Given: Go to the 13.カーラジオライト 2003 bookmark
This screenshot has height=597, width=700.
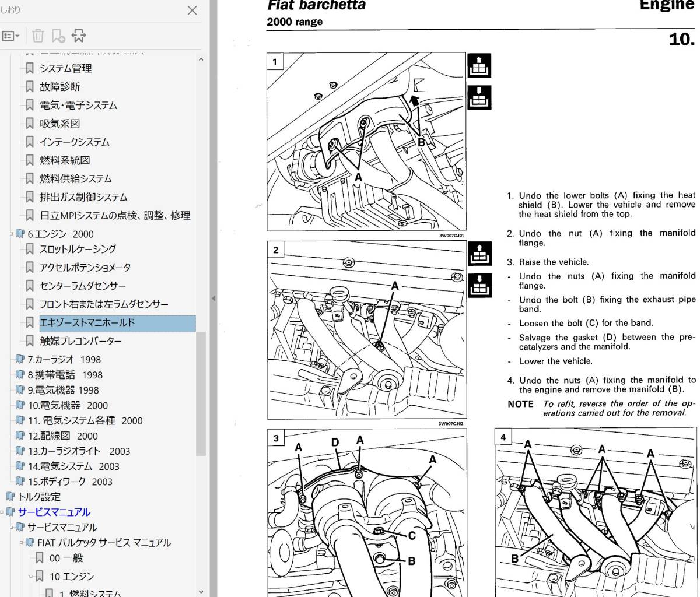Looking at the screenshot, I should (79, 451).
